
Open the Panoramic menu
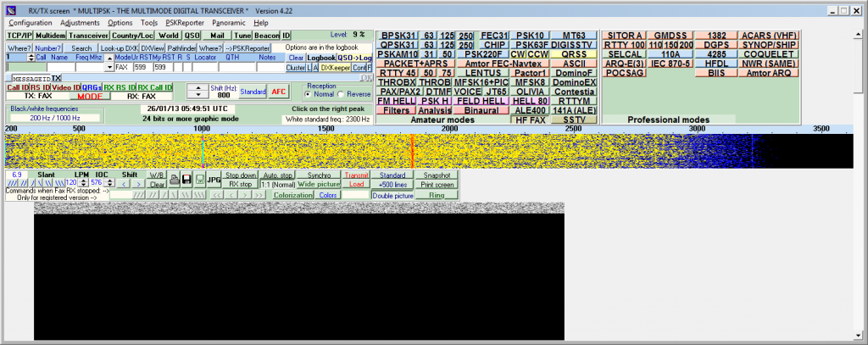229,23
